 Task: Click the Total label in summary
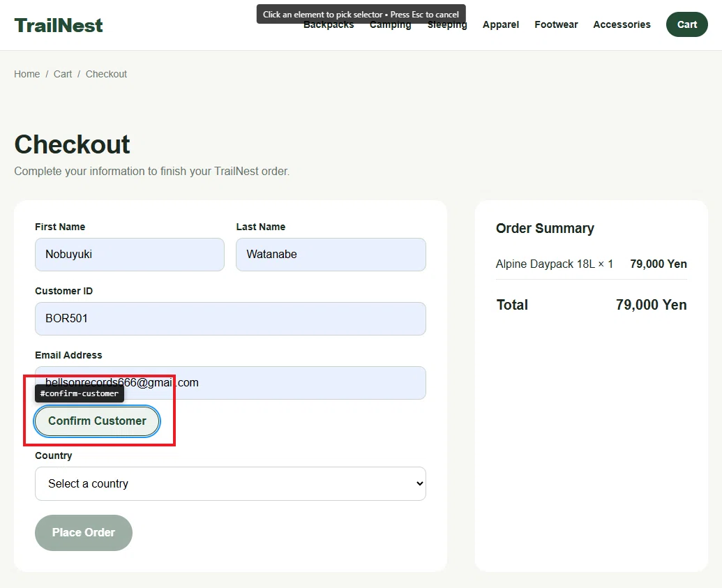point(512,305)
